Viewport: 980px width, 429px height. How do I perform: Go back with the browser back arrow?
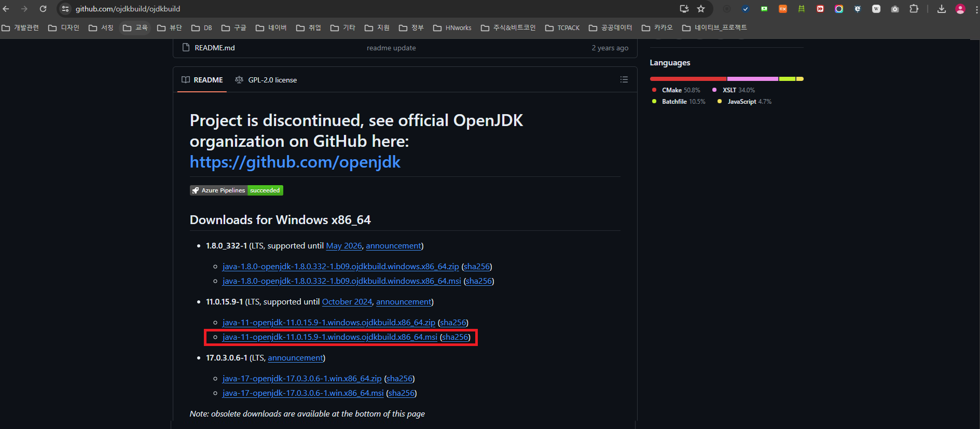6,9
